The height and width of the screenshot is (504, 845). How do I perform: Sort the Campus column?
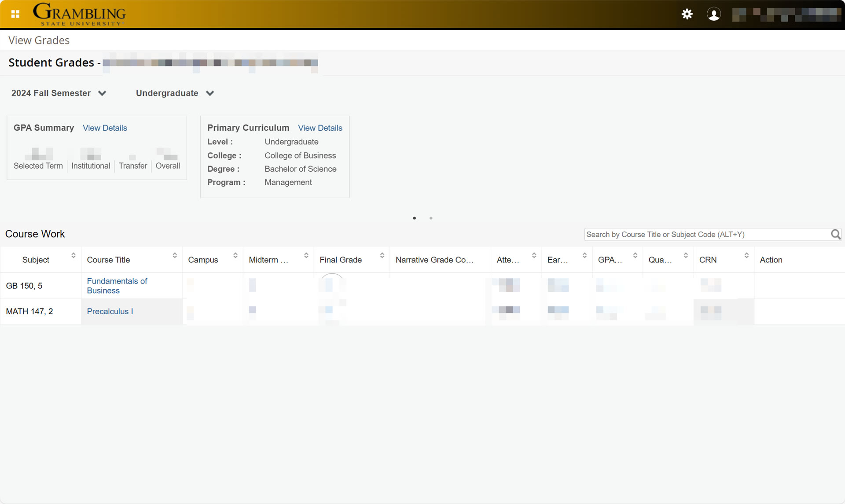coord(235,255)
